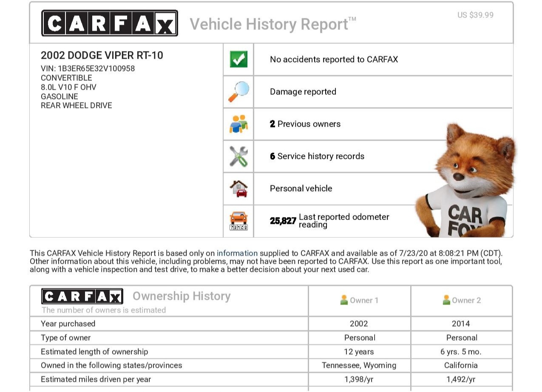Click the '12 years' ownership length cell
Viewport: 542px width, 392px height.
point(359,352)
